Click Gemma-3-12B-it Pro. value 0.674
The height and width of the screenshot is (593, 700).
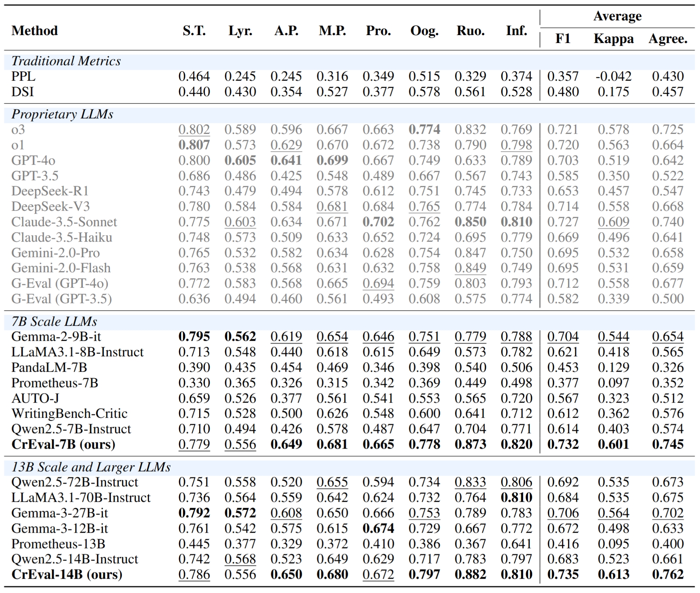[x=378, y=529]
